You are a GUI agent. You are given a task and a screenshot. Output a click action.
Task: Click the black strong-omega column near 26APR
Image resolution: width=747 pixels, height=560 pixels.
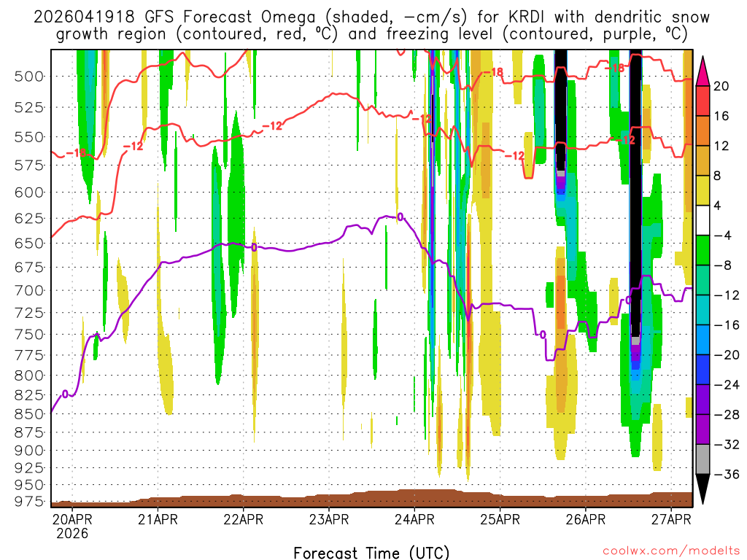click(561, 109)
